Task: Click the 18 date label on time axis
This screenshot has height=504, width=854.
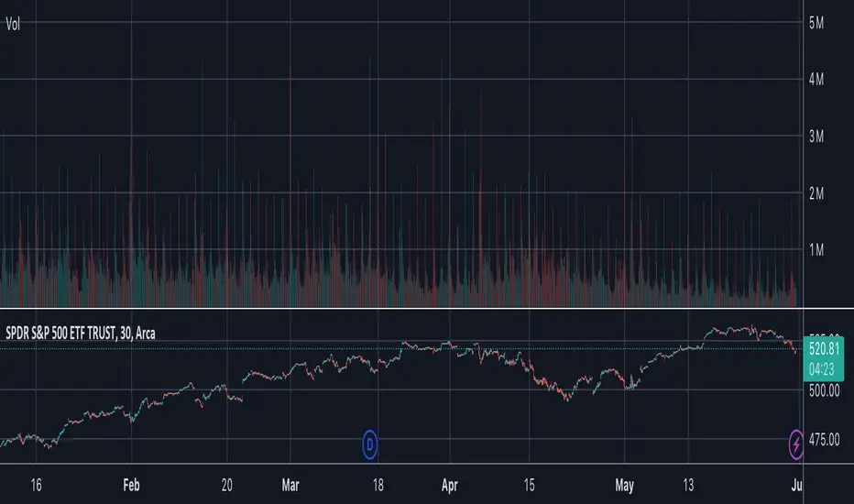Action: [x=378, y=485]
